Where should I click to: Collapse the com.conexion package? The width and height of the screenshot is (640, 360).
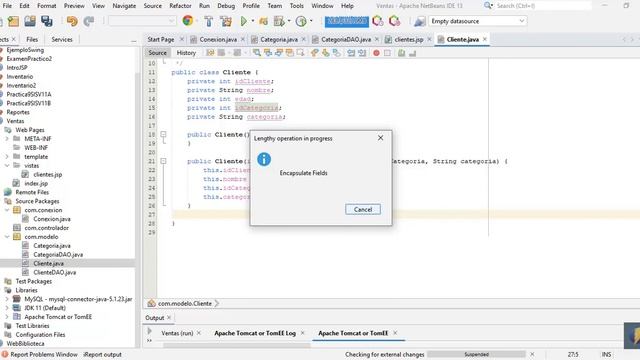[7, 210]
